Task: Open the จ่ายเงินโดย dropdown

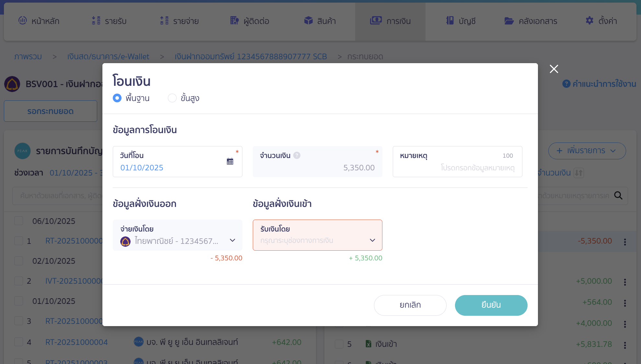Action: coord(232,240)
